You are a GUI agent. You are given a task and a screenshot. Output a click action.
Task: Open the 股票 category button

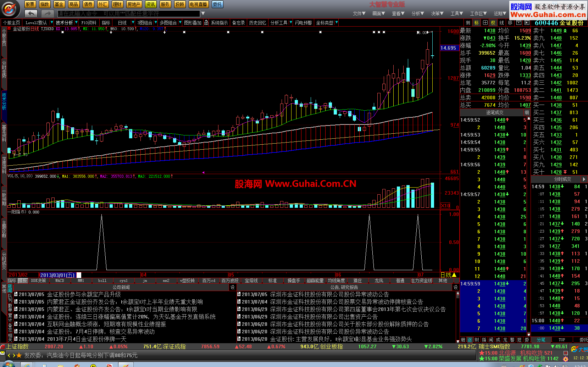pyautogui.click(x=30, y=4)
